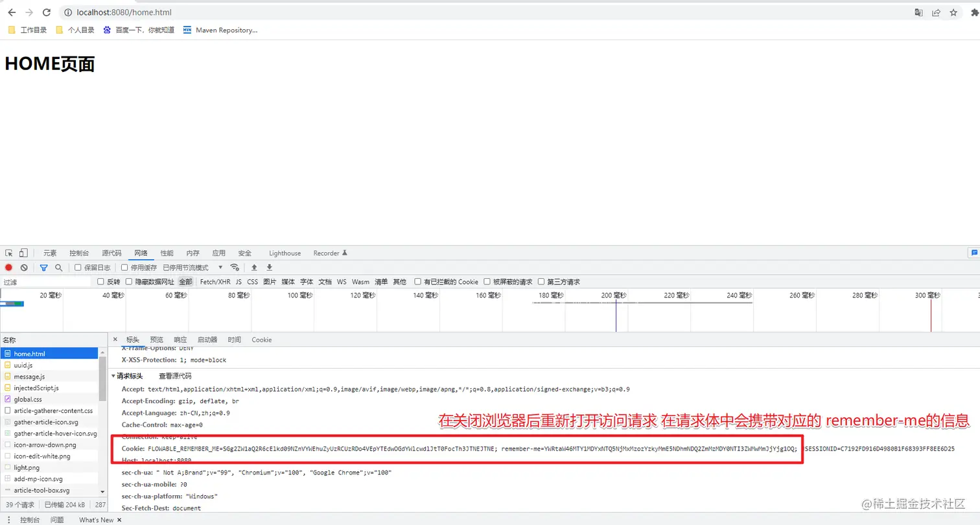Filter requests by Fetch/XHR

coord(215,282)
